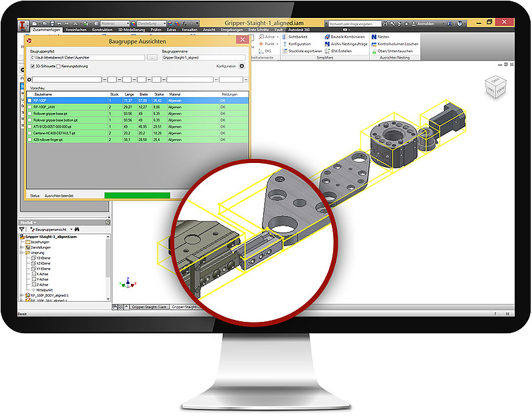Select the Mittelpunkt tree item
The height and width of the screenshot is (417, 532).
point(42,290)
